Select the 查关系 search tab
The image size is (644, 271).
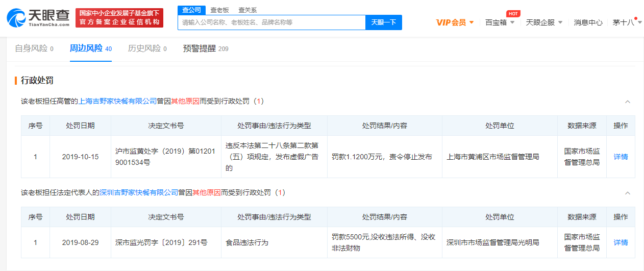click(x=247, y=10)
